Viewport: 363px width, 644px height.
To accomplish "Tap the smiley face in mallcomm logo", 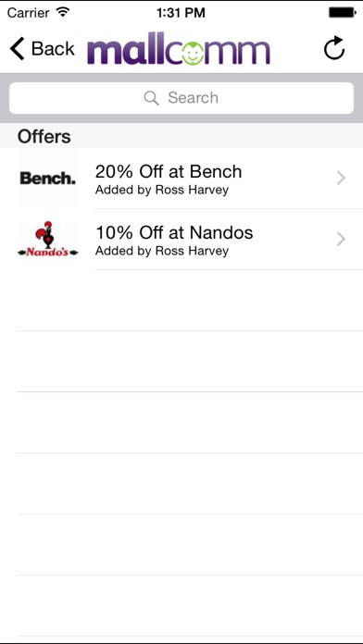I will (x=193, y=55).
